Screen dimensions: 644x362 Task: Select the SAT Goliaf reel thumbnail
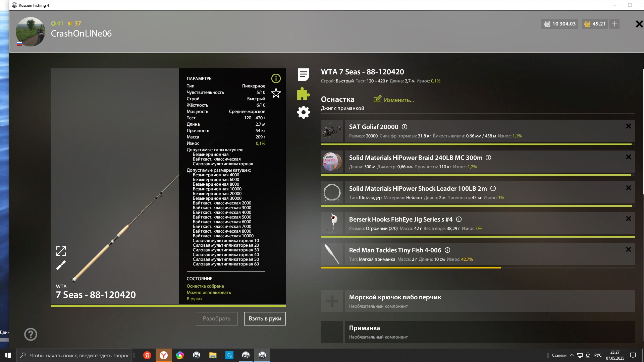[332, 131]
